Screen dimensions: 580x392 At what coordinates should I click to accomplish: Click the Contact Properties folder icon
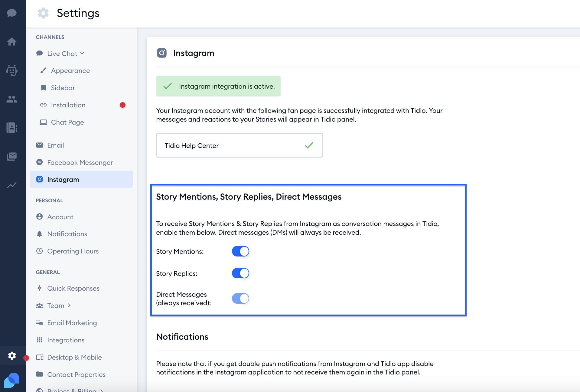point(39,374)
